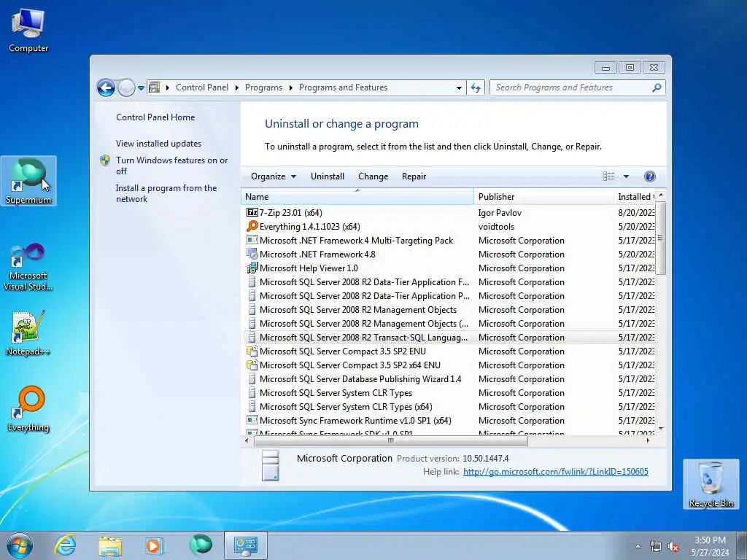Open Supermium from the taskbar

click(200, 545)
